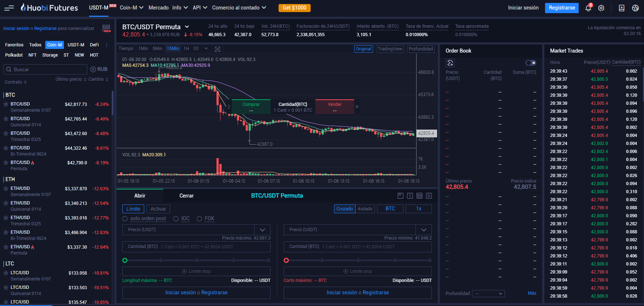Switch chart to TradingView mode
This screenshot has width=644, height=306.
point(390,49)
